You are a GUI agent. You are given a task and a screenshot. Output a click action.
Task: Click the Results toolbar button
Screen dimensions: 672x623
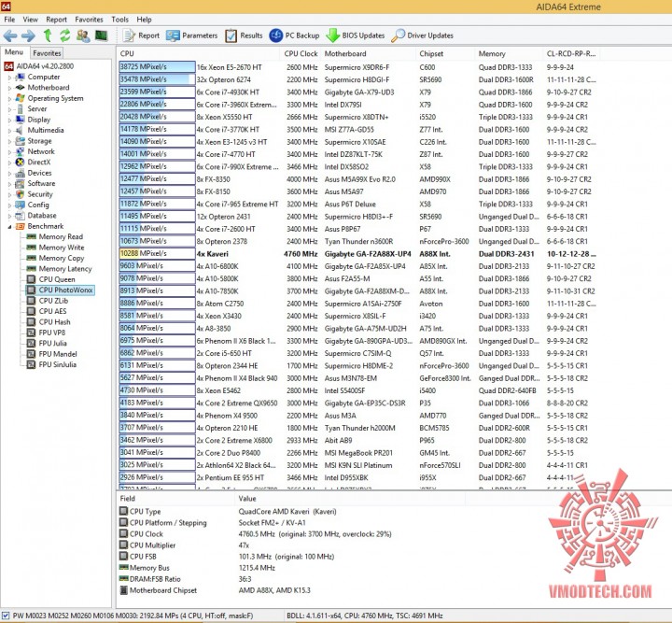click(x=244, y=35)
